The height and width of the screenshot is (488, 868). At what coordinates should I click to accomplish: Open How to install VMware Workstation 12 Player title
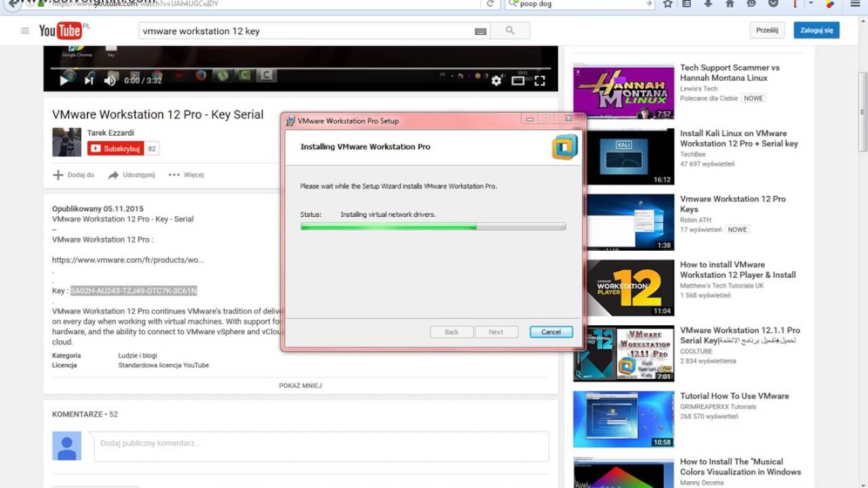tap(738, 270)
